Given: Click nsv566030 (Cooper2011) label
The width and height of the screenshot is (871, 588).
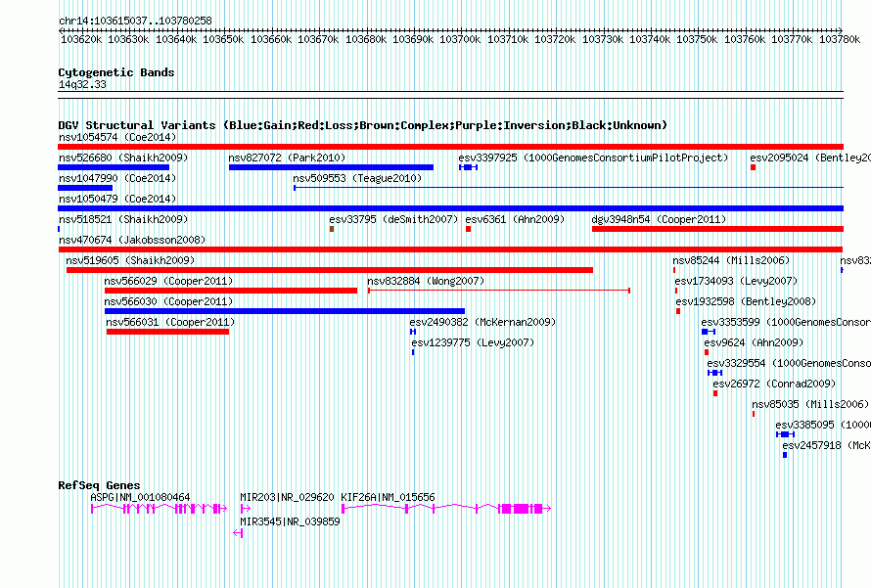Looking at the screenshot, I should click(x=168, y=301).
